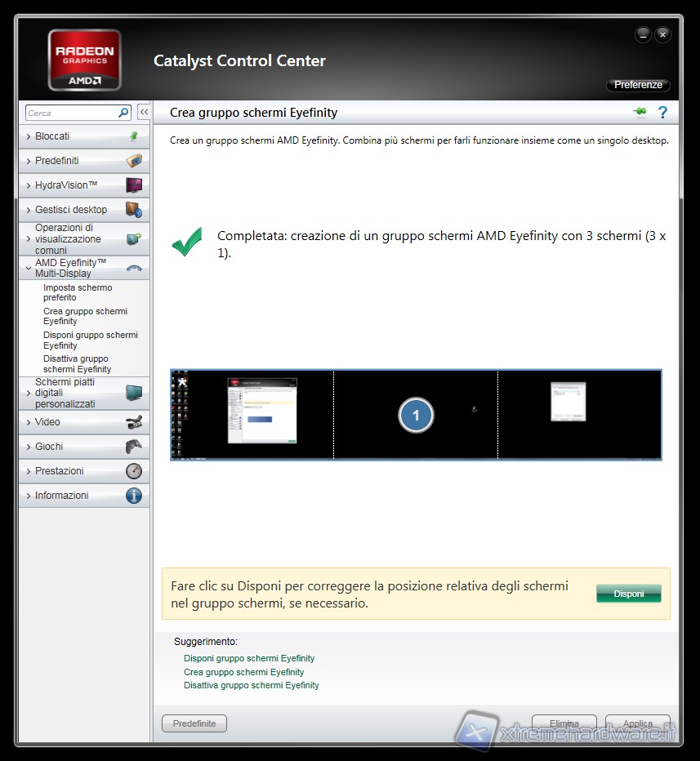700x761 pixels.
Task: Click the blue Informazioni icon
Action: [x=134, y=496]
